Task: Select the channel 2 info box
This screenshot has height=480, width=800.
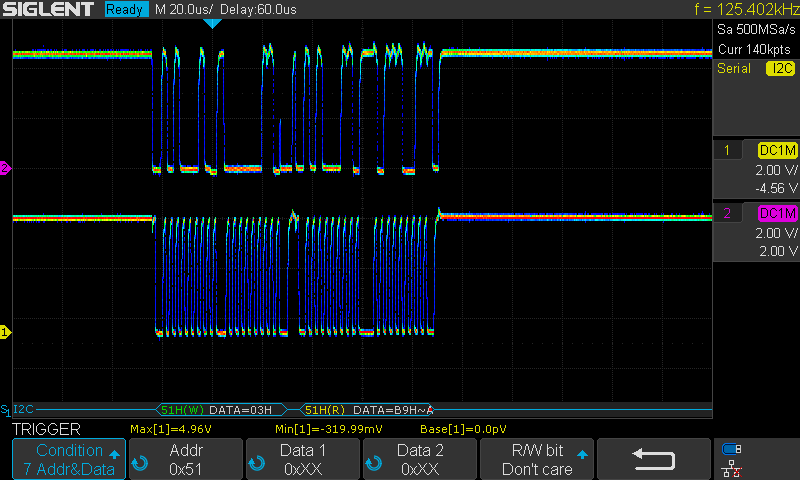Action: [x=756, y=232]
